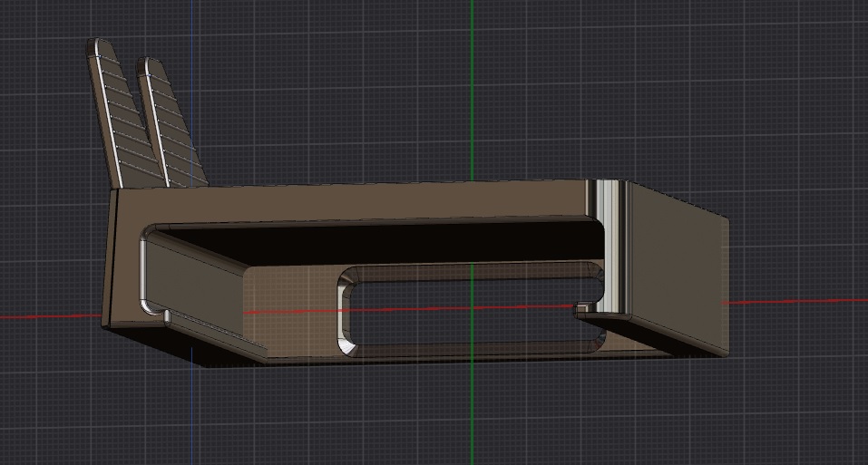This screenshot has height=465, width=868.
Task: Select the right ribbed tab on the model
Action: click(172, 127)
